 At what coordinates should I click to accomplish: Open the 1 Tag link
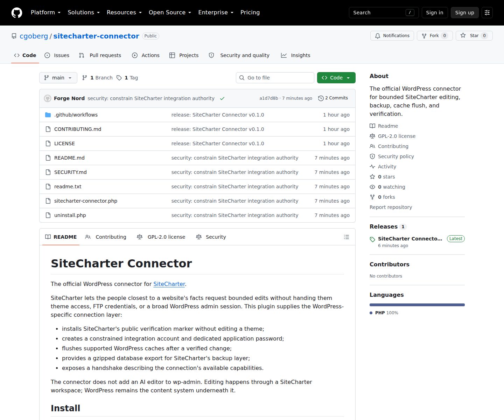pos(127,78)
